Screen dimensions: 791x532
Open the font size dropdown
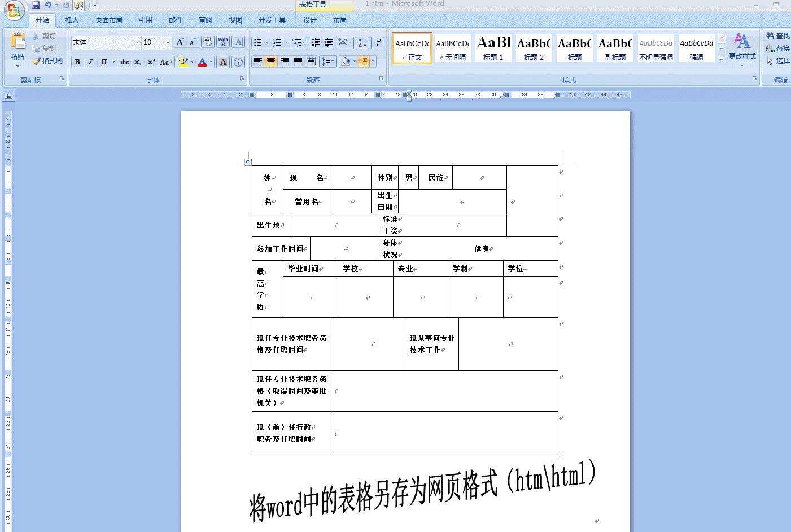pos(167,42)
